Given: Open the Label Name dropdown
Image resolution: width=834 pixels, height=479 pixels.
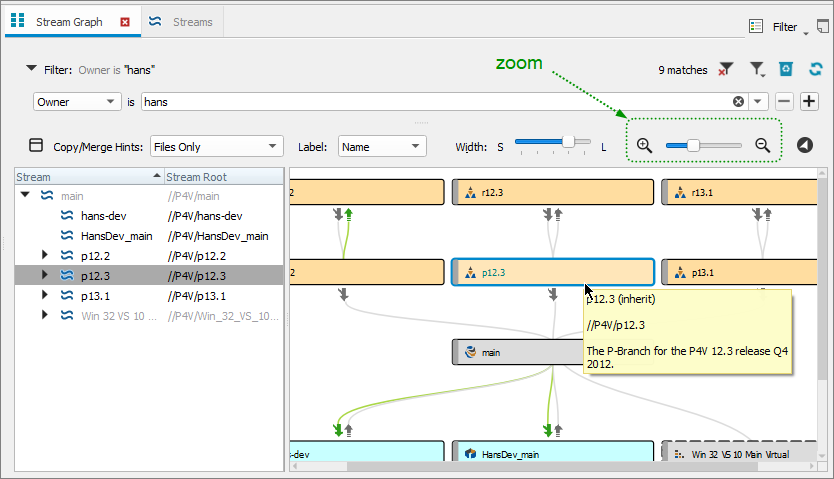Looking at the screenshot, I should pyautogui.click(x=383, y=147).
